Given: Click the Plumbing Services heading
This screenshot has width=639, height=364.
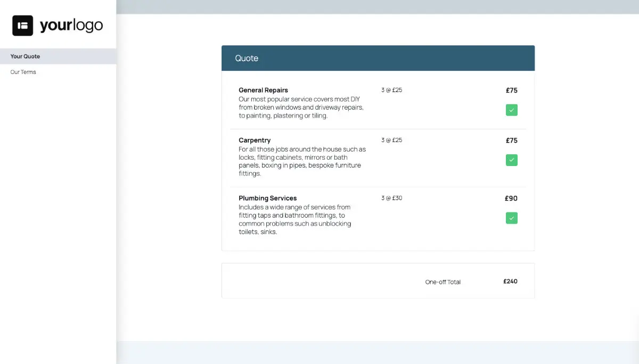Looking at the screenshot, I should pos(267,198).
